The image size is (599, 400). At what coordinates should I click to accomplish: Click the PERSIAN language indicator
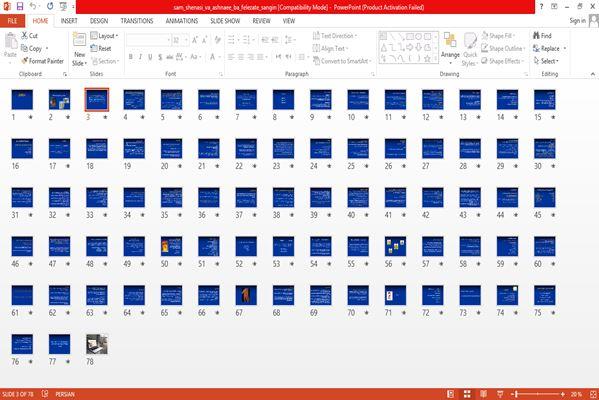(65, 394)
